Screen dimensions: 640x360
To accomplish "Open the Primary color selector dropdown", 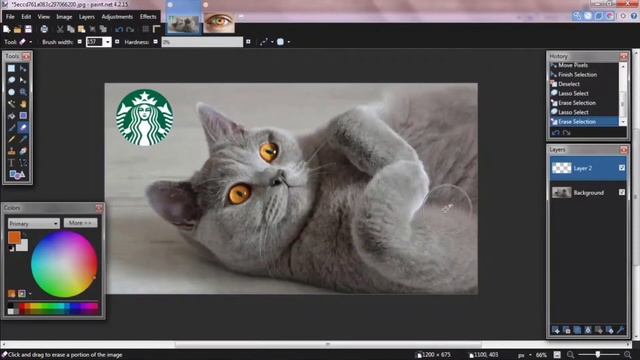I will (34, 223).
